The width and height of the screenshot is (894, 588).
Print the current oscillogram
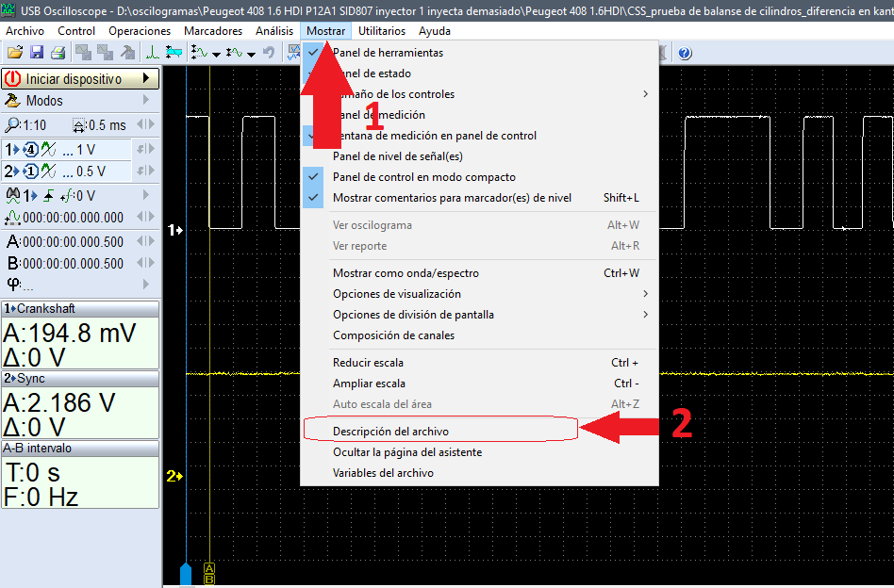click(x=58, y=53)
